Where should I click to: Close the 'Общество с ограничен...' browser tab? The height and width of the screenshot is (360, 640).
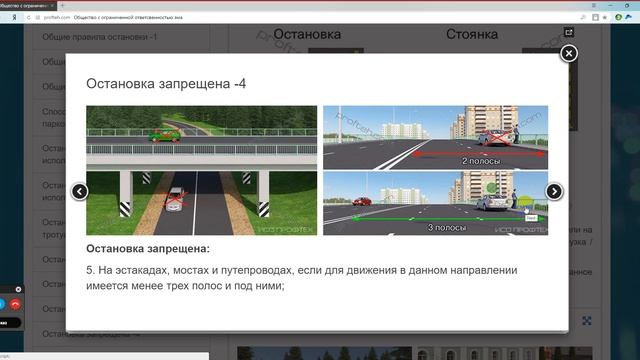click(52, 6)
